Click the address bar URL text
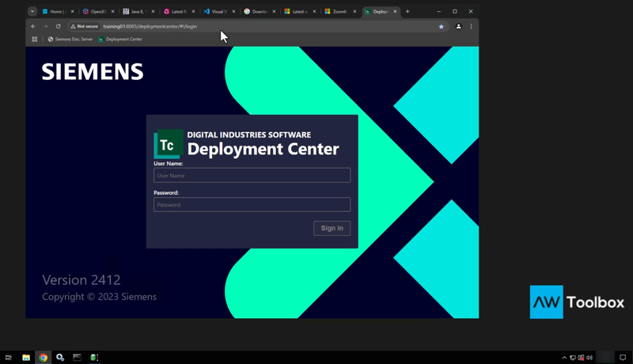The height and width of the screenshot is (364, 633). [x=150, y=26]
